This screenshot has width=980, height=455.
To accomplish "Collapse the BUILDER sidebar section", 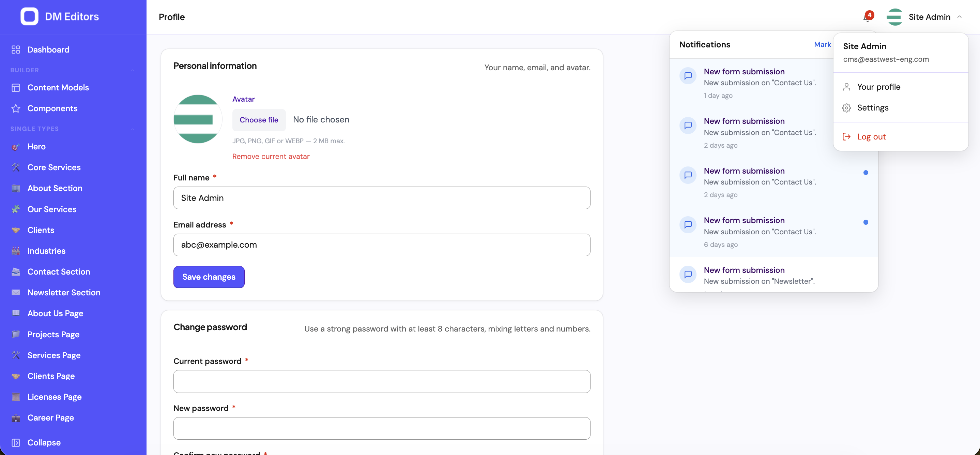I will click(x=133, y=70).
